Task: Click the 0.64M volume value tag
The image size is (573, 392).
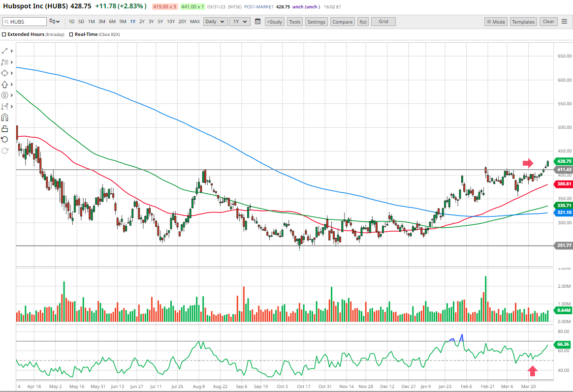Action: point(563,310)
